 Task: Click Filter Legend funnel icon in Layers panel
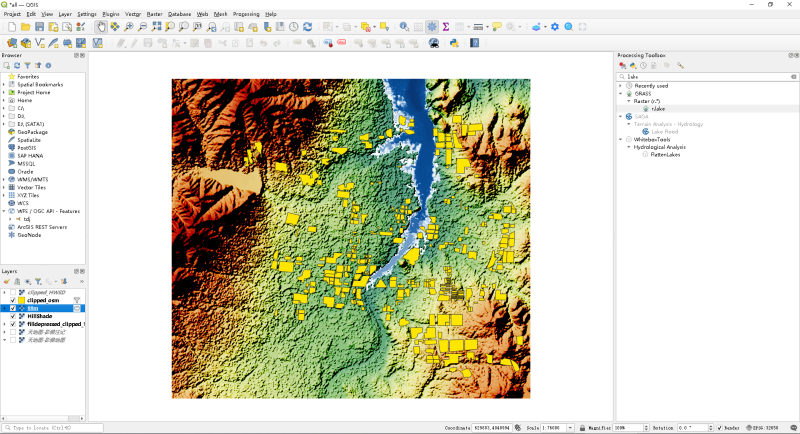(x=38, y=282)
